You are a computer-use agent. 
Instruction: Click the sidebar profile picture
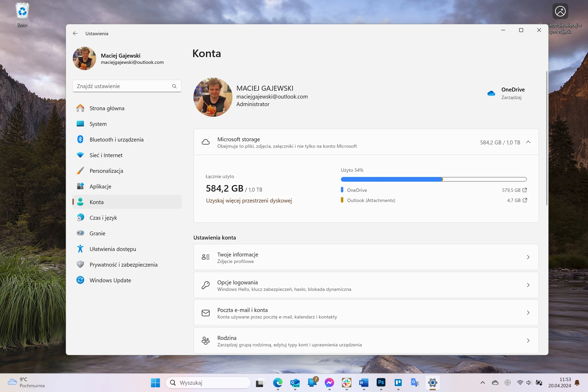[x=84, y=58]
